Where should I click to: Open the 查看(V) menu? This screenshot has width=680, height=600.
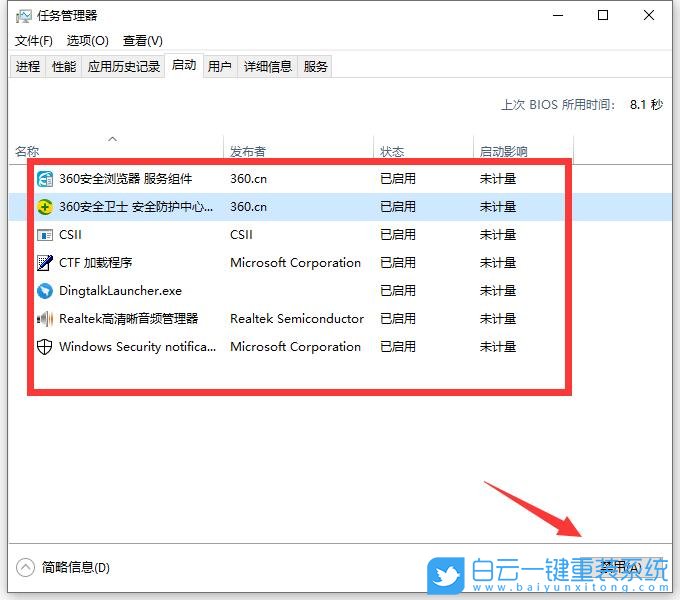pos(143,41)
